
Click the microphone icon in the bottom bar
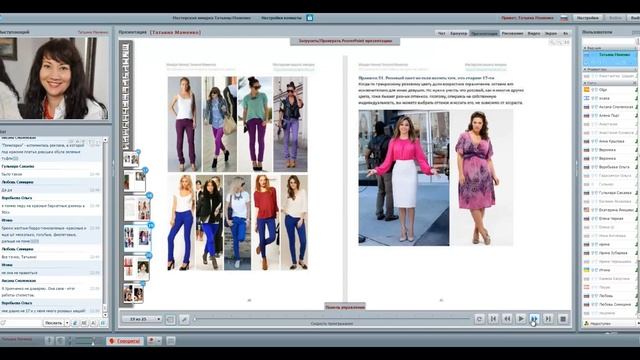click(49, 340)
